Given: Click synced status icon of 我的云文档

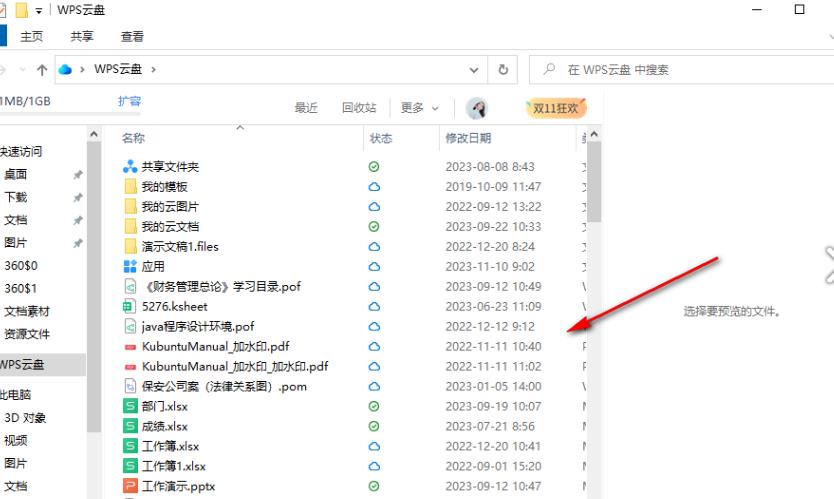Looking at the screenshot, I should pyautogui.click(x=374, y=227).
